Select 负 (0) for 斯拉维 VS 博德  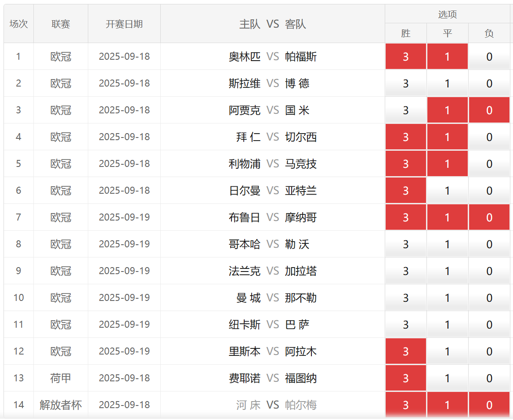pyautogui.click(x=489, y=83)
